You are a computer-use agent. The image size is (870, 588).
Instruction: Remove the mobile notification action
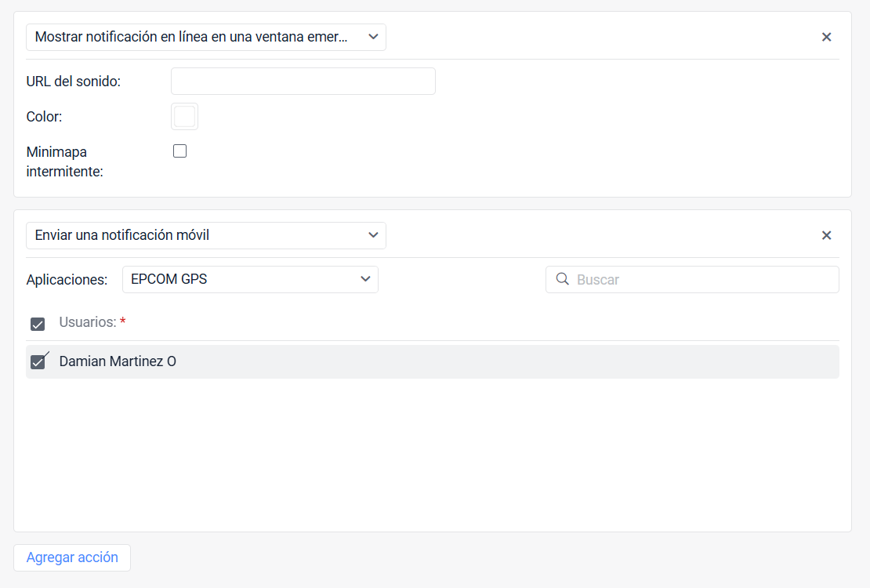826,235
